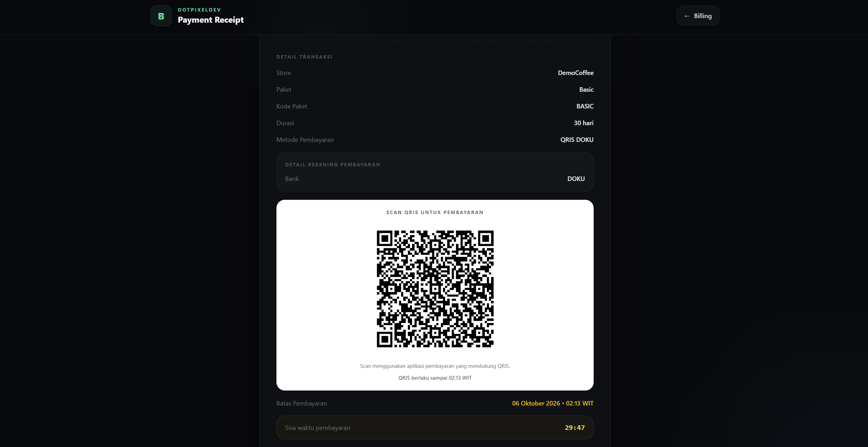Click the Store label

pos(283,73)
